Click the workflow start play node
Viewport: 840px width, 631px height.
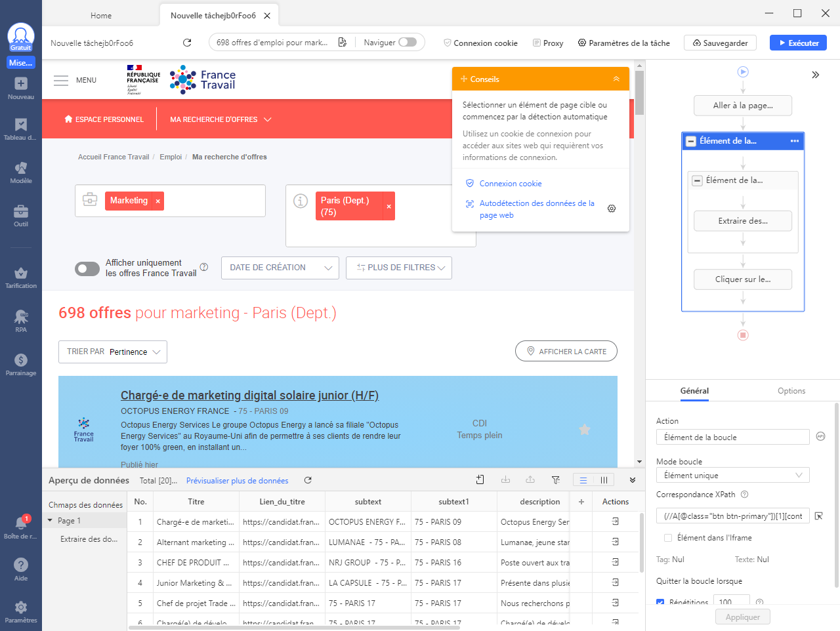pyautogui.click(x=743, y=72)
